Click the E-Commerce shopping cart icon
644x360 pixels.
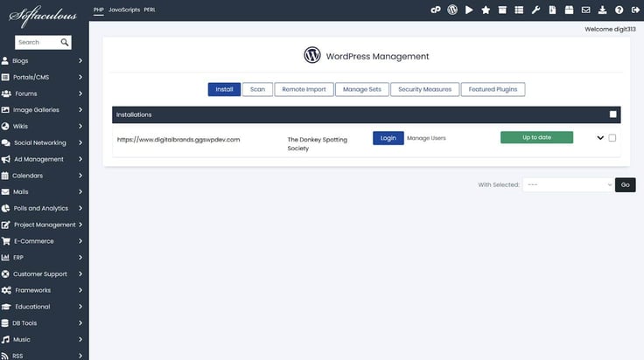(x=6, y=241)
